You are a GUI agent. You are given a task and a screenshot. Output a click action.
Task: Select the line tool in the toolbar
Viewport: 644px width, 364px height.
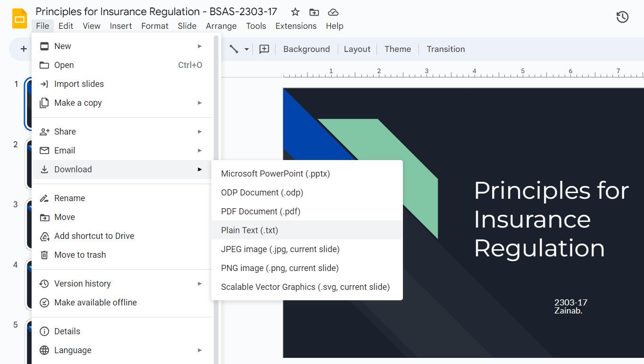pos(234,49)
